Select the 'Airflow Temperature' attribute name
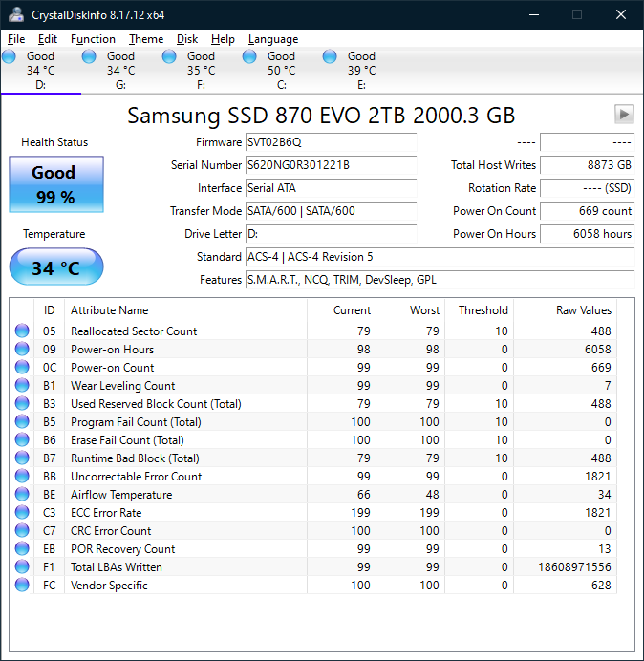 pos(121,495)
